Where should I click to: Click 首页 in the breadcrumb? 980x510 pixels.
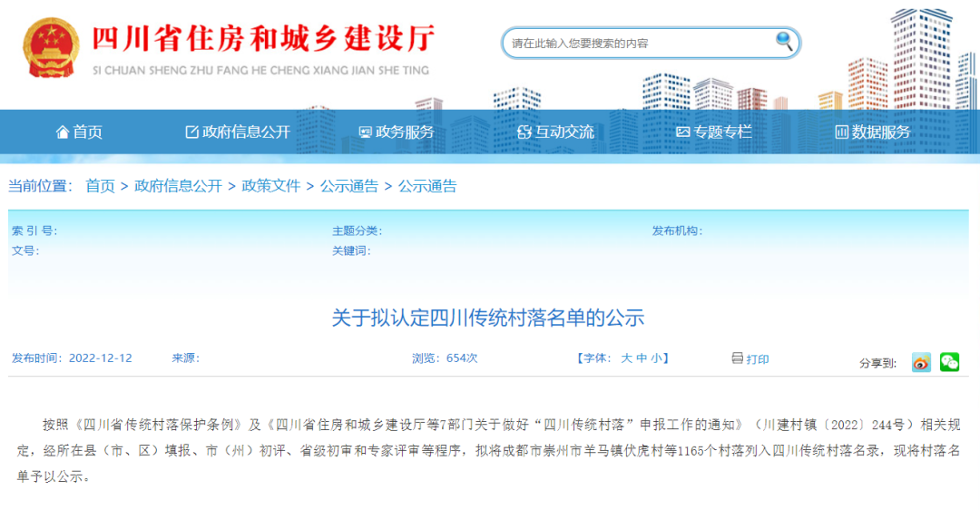pyautogui.click(x=100, y=186)
